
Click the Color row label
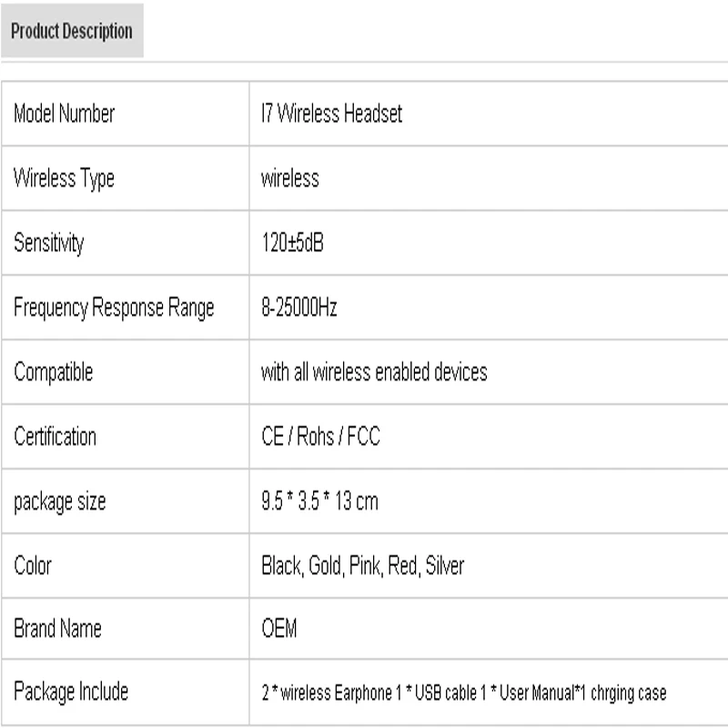click(33, 566)
